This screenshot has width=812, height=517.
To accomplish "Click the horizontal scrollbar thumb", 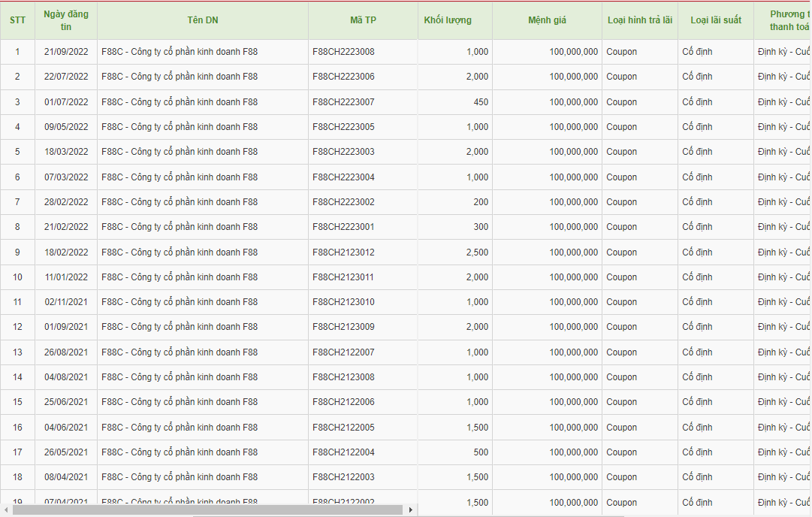I will coord(207,510).
